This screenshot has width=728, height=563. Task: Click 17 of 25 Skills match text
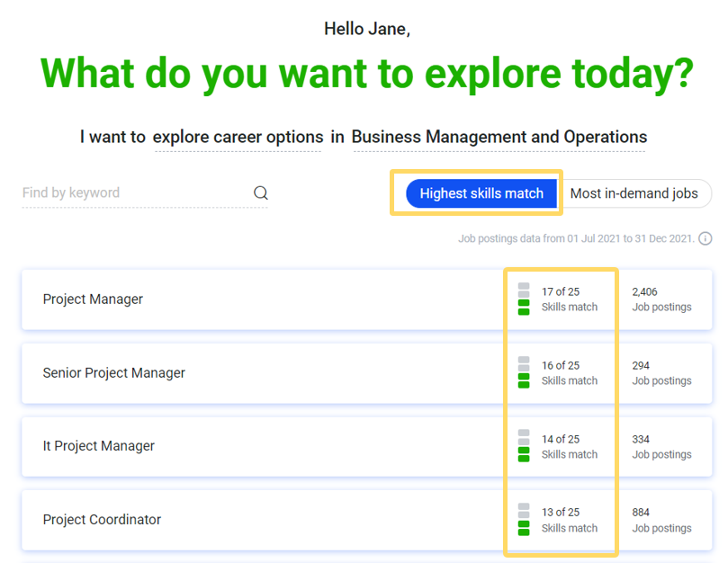click(x=570, y=299)
